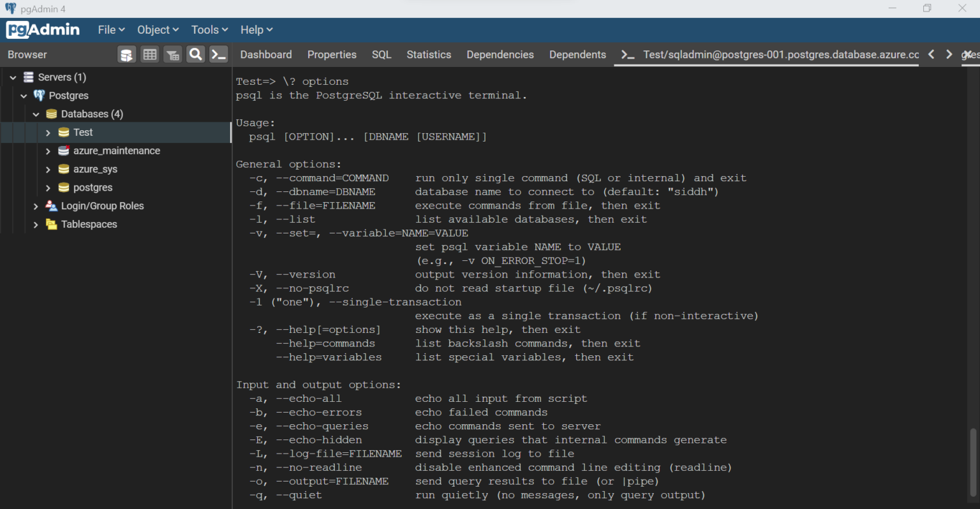Switch to the Dependencies tab
The height and width of the screenshot is (509, 980).
tap(500, 54)
